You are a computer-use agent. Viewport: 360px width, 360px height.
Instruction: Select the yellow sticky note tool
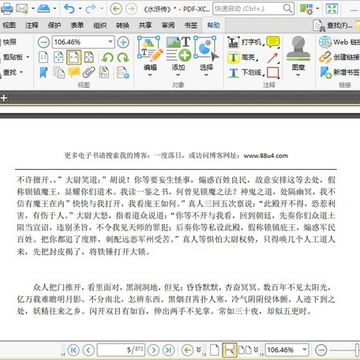pos(273,42)
